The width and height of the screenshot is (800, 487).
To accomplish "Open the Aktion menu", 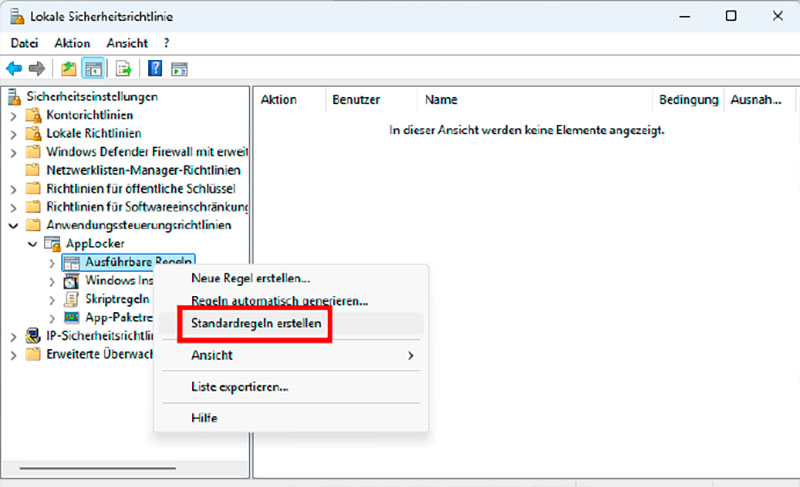I will point(73,43).
